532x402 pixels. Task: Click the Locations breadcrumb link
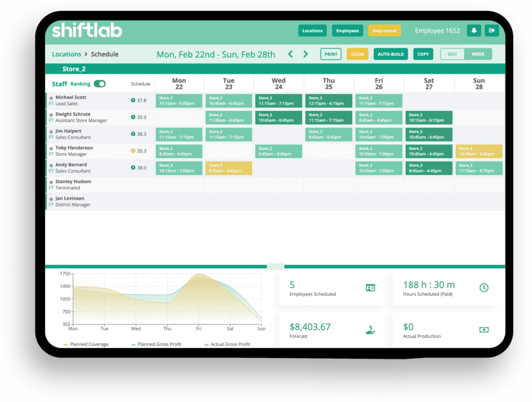click(66, 54)
